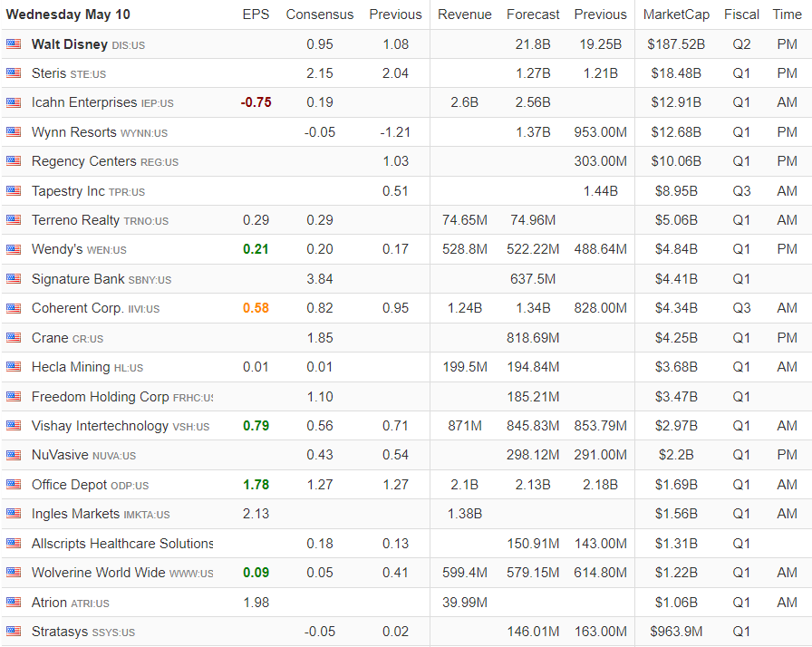Open Office Depot ODP:US link
812x647 pixels.
[90, 485]
